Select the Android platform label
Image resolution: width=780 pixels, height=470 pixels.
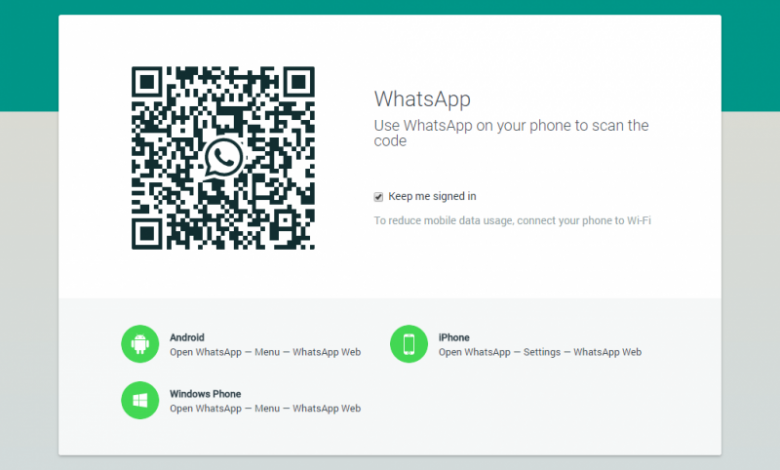pyautogui.click(x=187, y=338)
